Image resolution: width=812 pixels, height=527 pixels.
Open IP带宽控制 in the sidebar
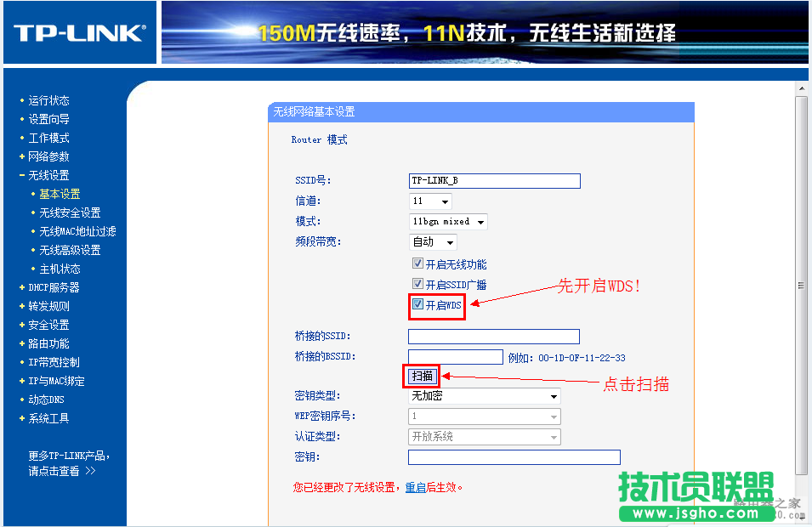click(x=54, y=362)
